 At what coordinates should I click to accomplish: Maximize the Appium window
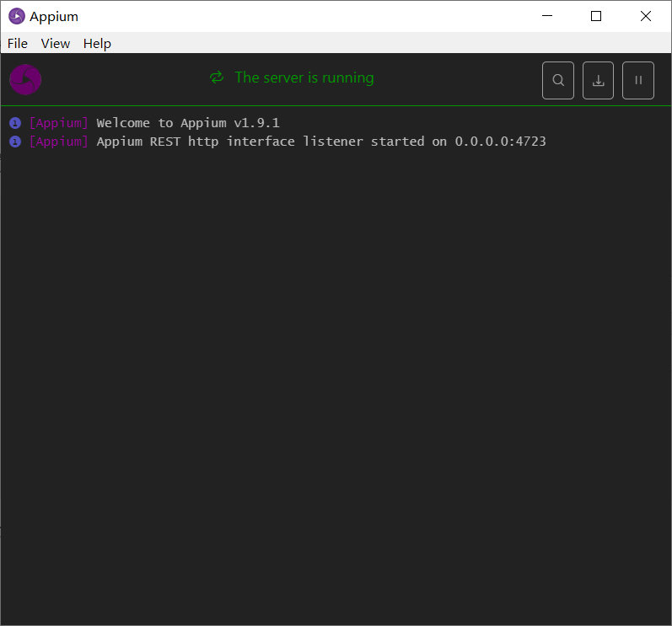[x=596, y=16]
